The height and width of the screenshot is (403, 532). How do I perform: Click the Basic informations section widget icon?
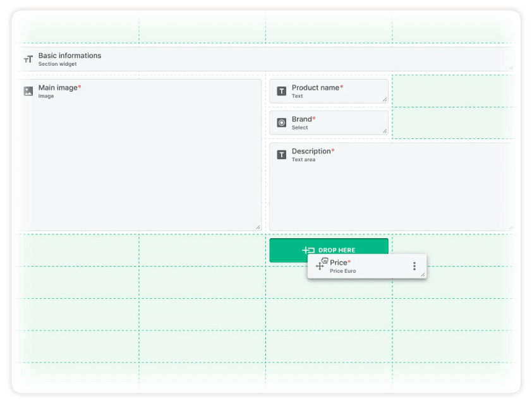[x=28, y=59]
